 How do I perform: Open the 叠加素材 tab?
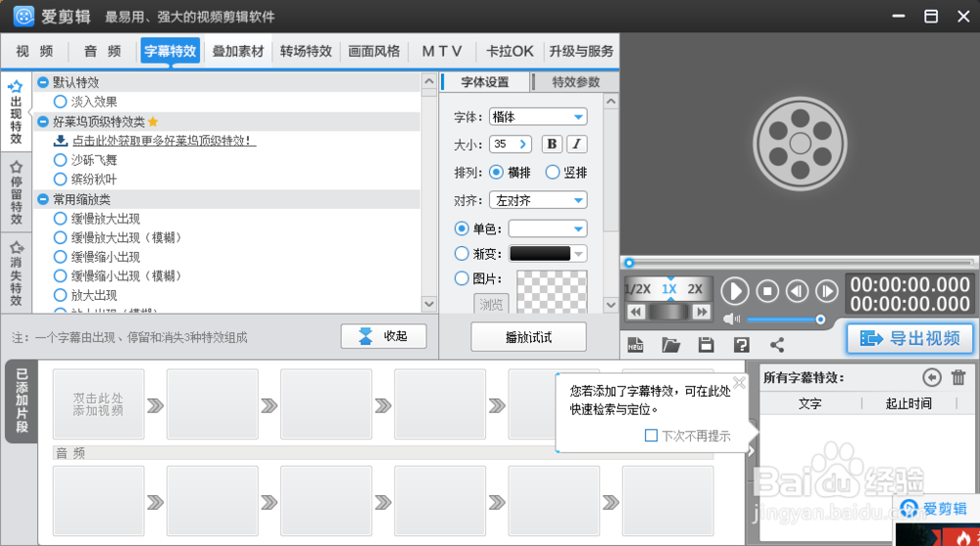[x=238, y=51]
